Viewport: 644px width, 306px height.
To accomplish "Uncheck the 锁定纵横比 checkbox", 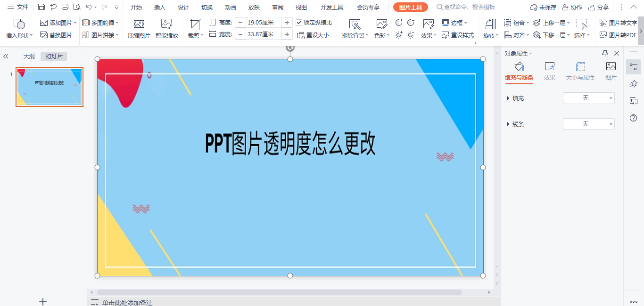I will point(299,22).
